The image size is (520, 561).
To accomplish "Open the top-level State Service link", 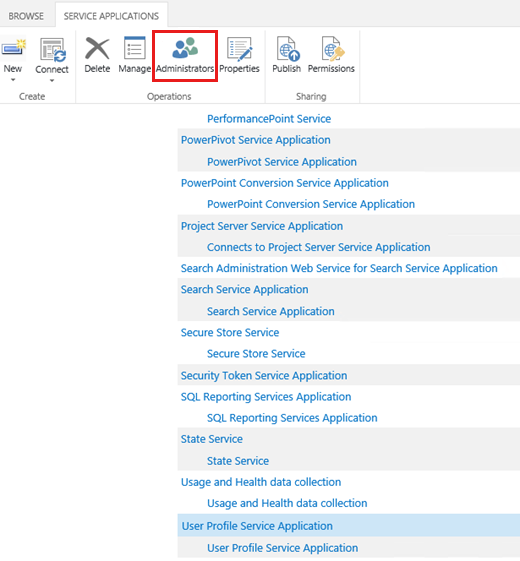I will [212, 439].
